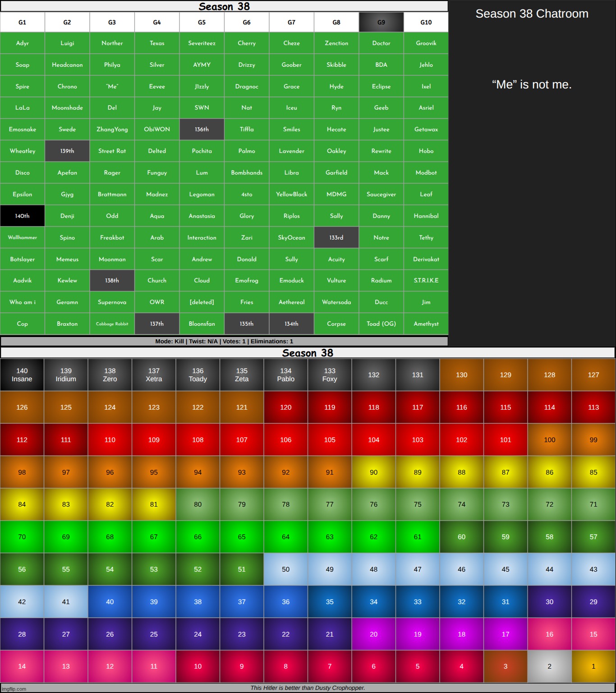
Task: Select the silver number 2 placement tile
Action: click(549, 666)
